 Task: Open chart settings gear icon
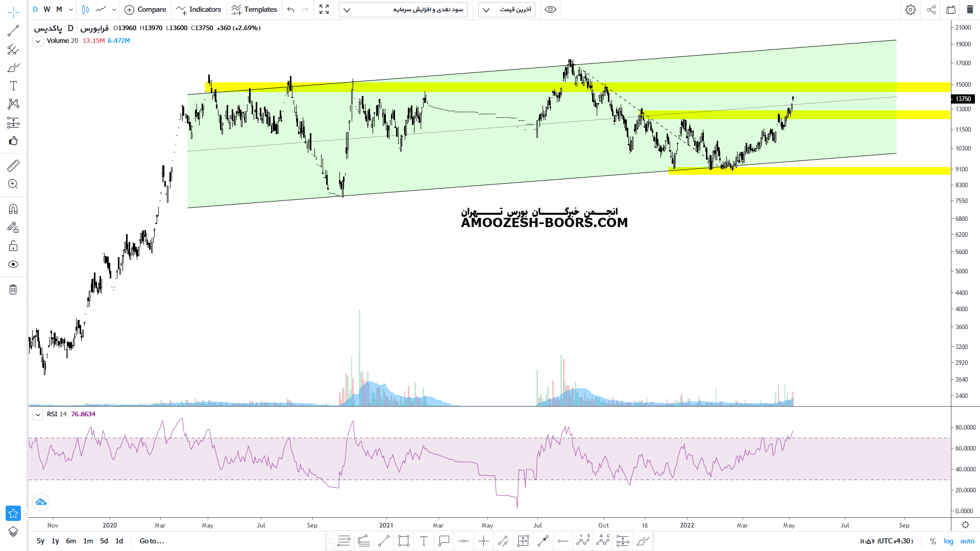pyautogui.click(x=911, y=10)
